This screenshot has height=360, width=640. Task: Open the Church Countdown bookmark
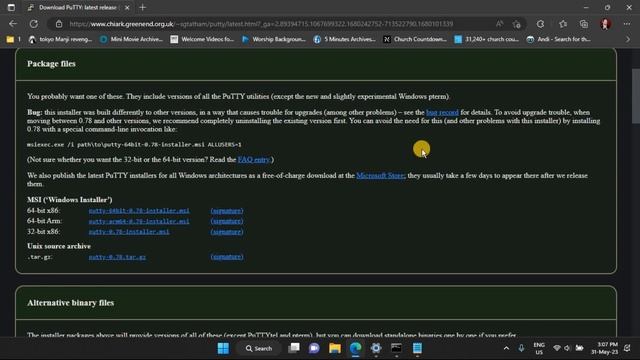(x=415, y=39)
